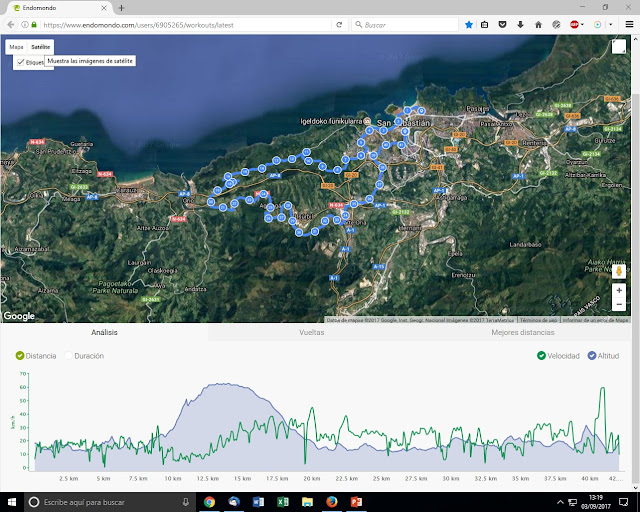The height and width of the screenshot is (512, 640).
Task: Click the Google logo on the map
Action: [x=19, y=316]
